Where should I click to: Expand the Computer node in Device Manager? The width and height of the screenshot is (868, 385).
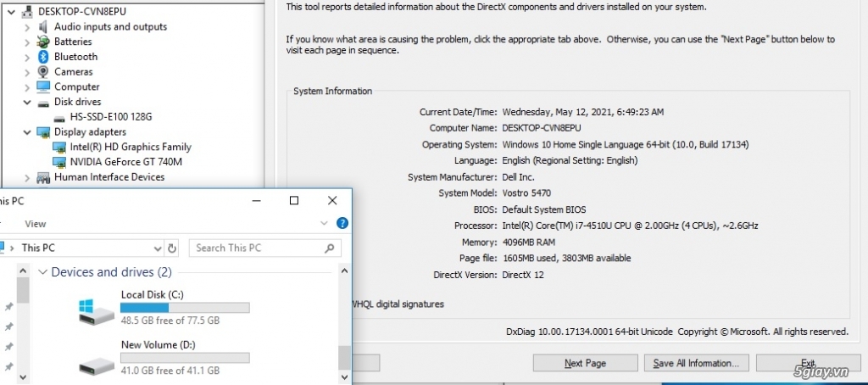[27, 87]
